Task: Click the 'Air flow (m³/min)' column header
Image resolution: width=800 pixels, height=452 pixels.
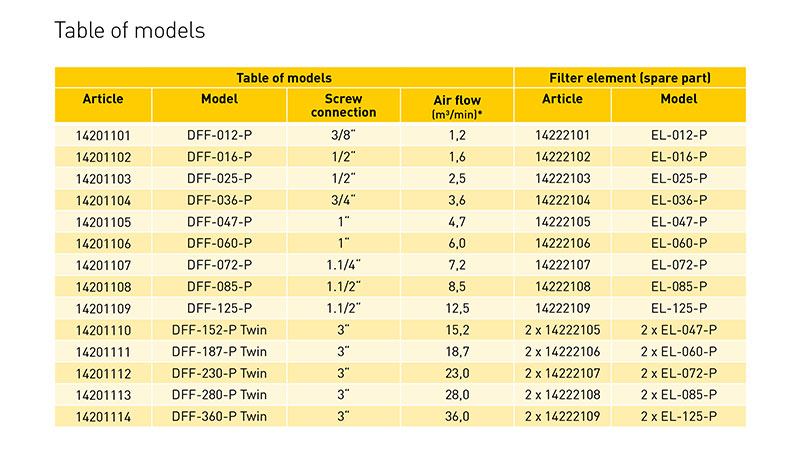Action: tap(456, 105)
